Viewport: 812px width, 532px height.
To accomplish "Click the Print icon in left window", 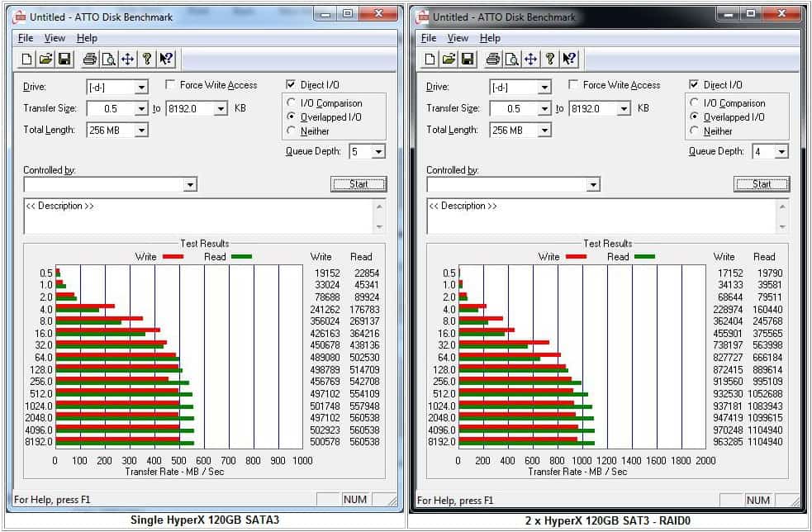I will (90, 59).
